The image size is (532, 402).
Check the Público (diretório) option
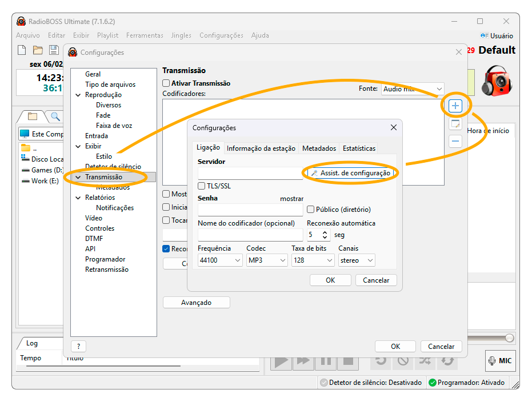coord(311,210)
